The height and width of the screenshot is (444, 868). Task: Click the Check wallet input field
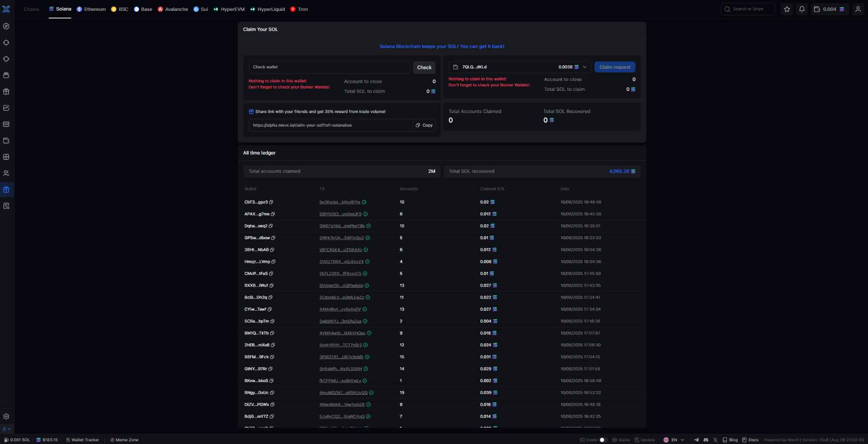pyautogui.click(x=329, y=67)
